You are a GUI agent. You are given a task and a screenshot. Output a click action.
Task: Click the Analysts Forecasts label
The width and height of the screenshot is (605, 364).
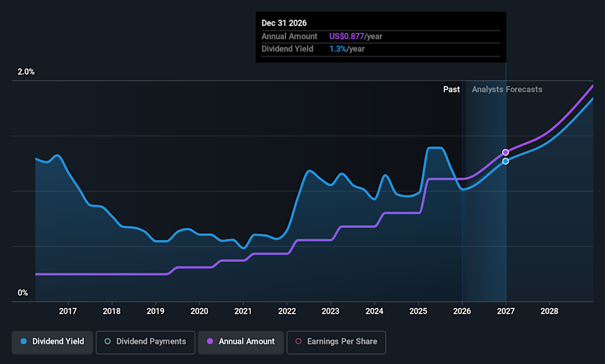click(x=507, y=89)
